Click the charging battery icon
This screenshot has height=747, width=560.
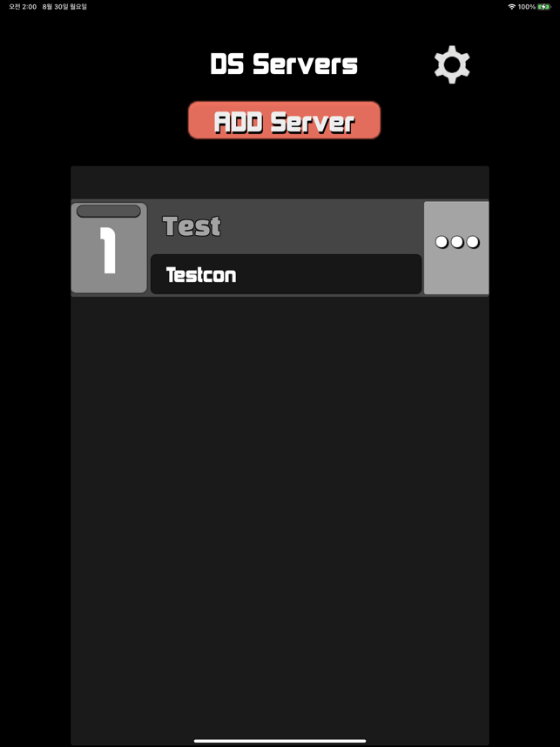pos(543,7)
